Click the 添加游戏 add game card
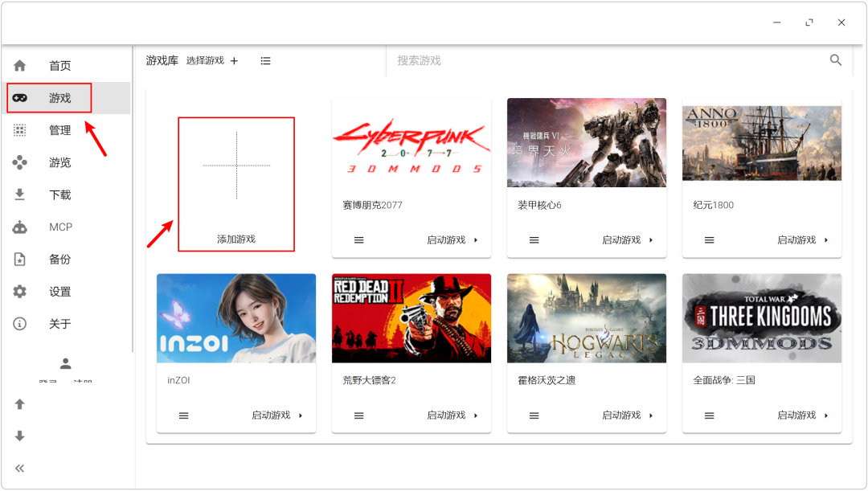Image resolution: width=868 pixels, height=491 pixels. point(236,184)
